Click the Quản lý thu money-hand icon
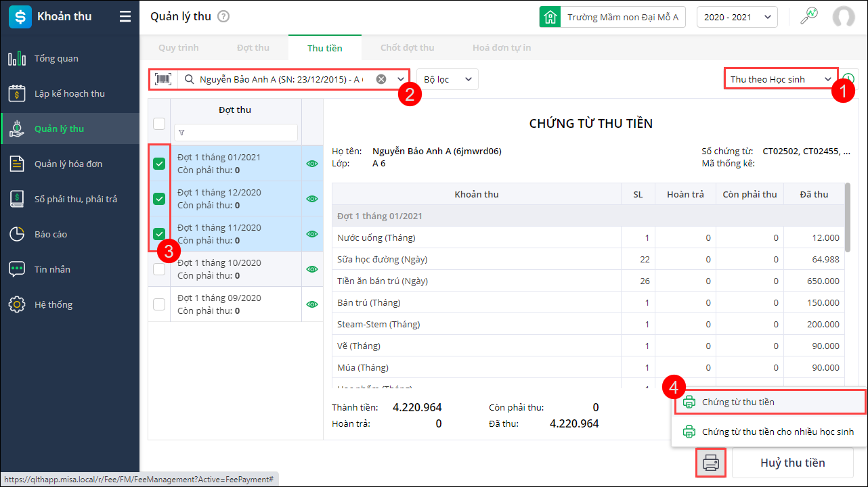 (17, 129)
